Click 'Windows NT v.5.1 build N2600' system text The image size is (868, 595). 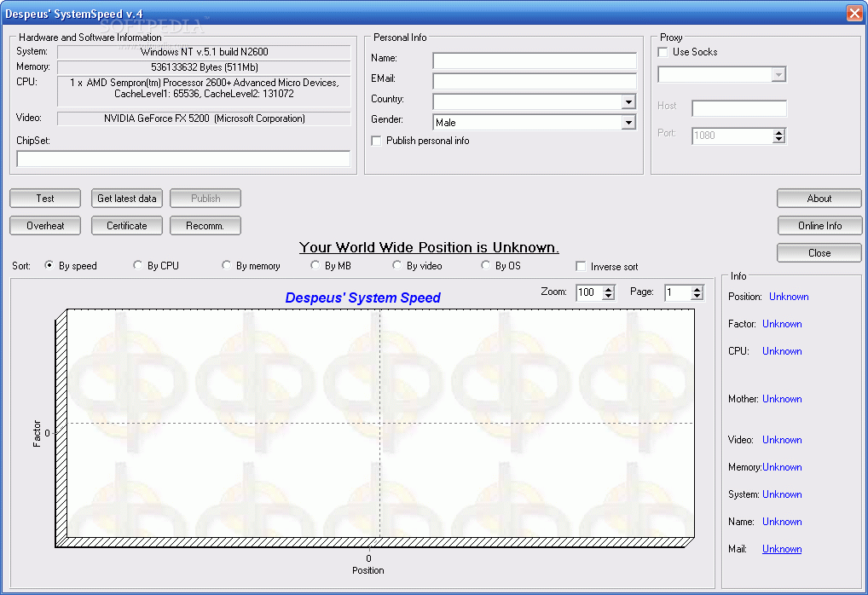(205, 52)
